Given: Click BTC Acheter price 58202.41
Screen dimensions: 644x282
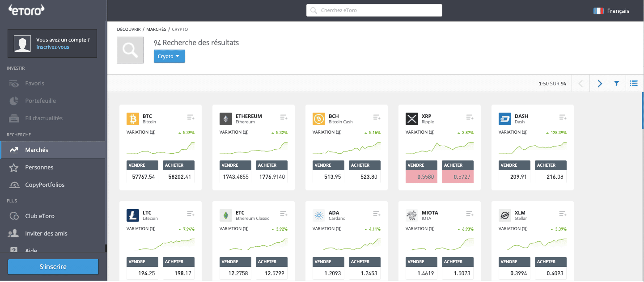Looking at the screenshot, I should [x=178, y=177].
